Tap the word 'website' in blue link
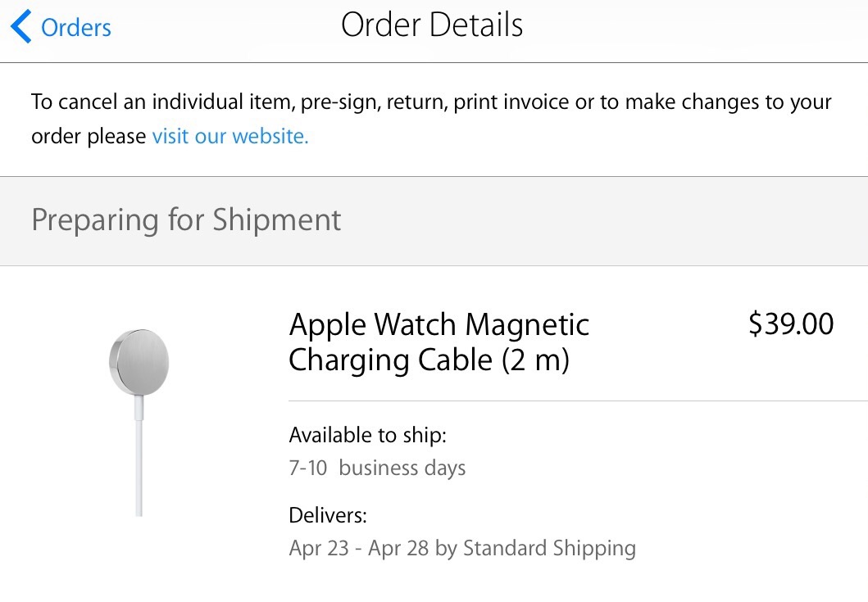Viewport: 868px width, 602px height. click(270, 136)
